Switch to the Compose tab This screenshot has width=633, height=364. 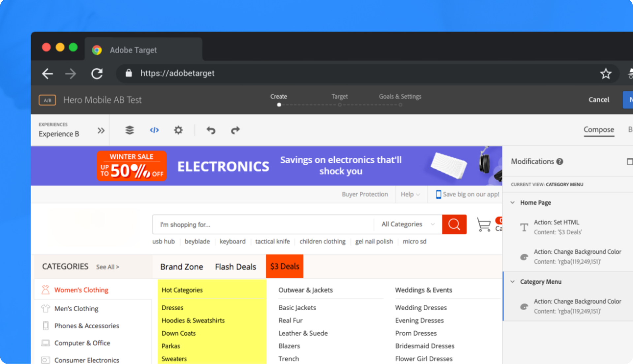point(599,129)
